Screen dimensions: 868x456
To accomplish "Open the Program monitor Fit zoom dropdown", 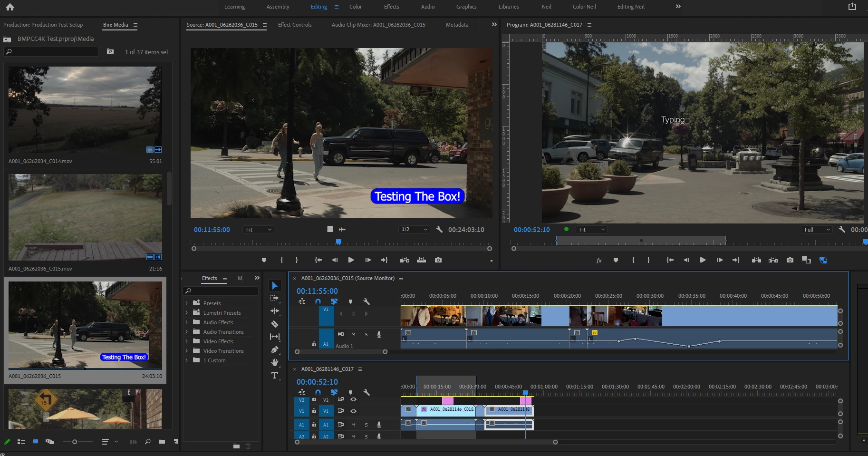I will 591,230.
